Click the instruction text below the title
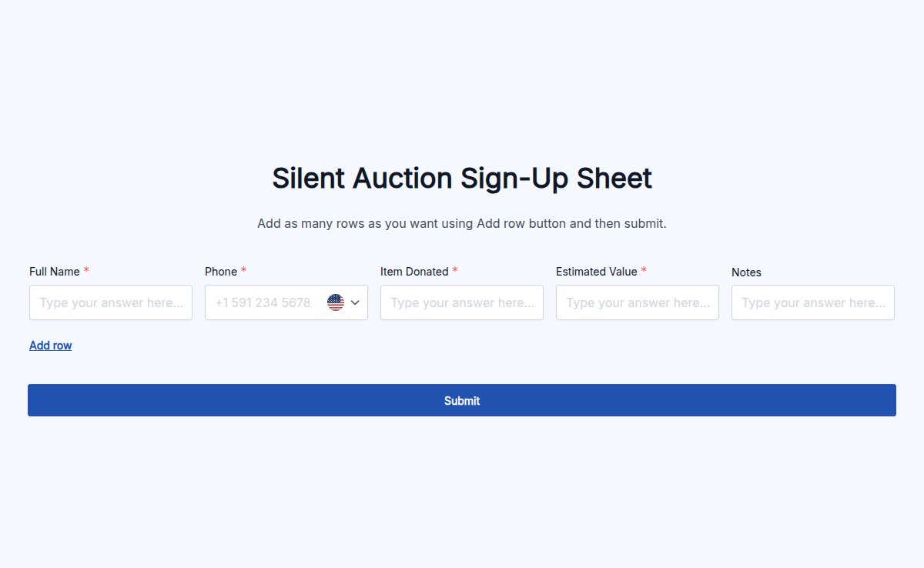The height and width of the screenshot is (568, 924). (x=461, y=223)
